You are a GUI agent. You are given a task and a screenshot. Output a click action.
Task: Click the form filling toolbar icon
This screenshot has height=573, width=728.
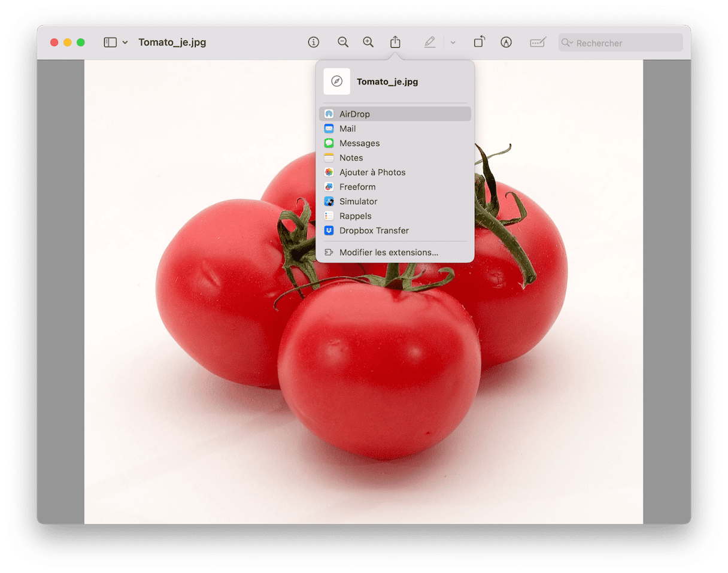538,43
